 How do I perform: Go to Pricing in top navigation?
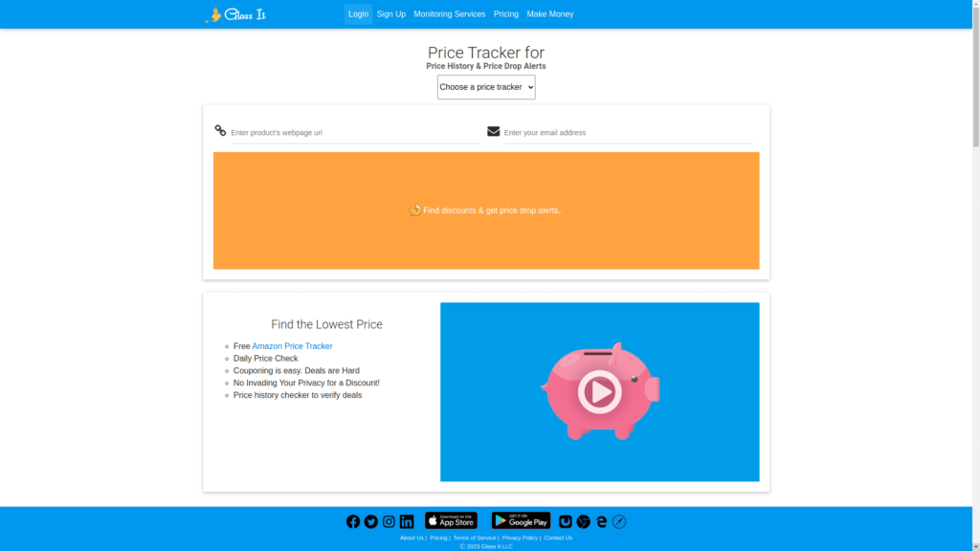coord(506,14)
